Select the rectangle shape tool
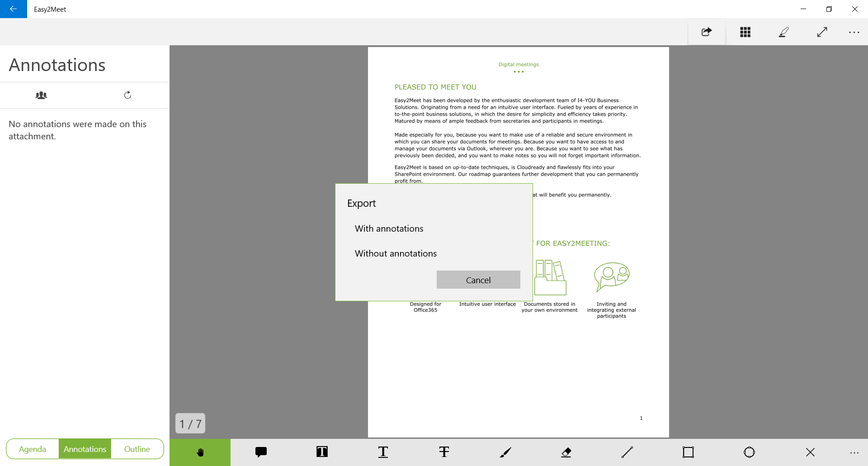 [688, 452]
